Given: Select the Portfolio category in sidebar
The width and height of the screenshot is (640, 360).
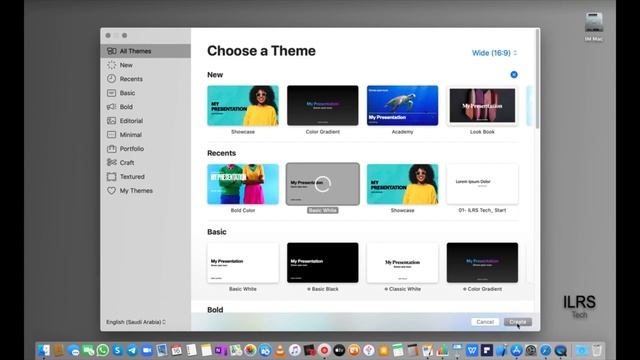Looking at the screenshot, I should click(x=145, y=149).
